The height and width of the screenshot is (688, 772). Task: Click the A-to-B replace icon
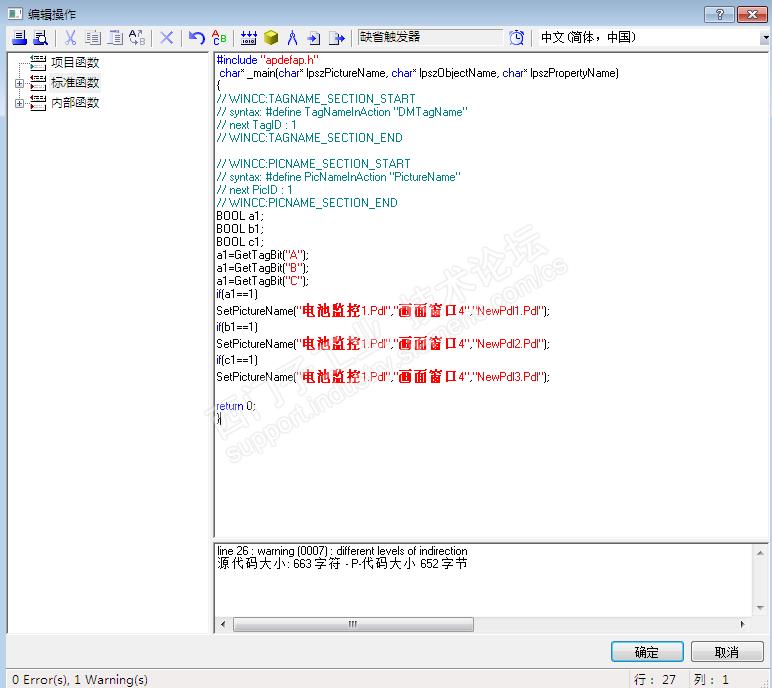point(137,37)
